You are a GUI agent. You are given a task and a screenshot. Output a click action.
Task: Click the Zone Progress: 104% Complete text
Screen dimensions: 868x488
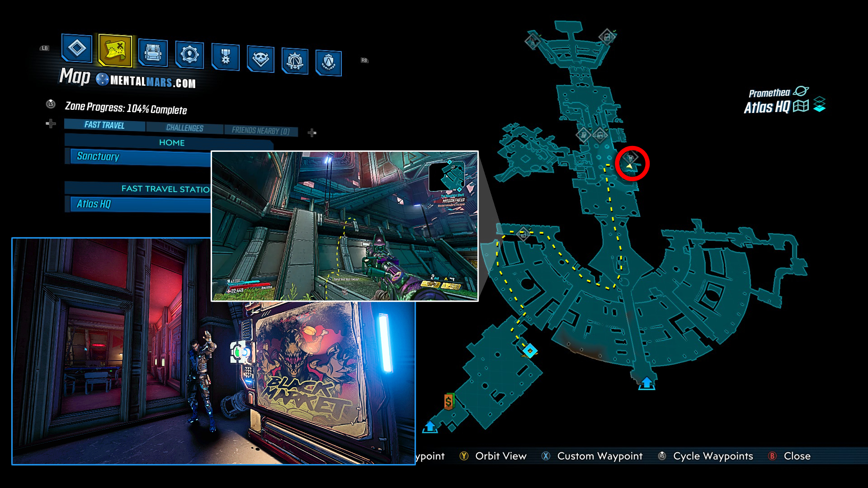click(126, 108)
